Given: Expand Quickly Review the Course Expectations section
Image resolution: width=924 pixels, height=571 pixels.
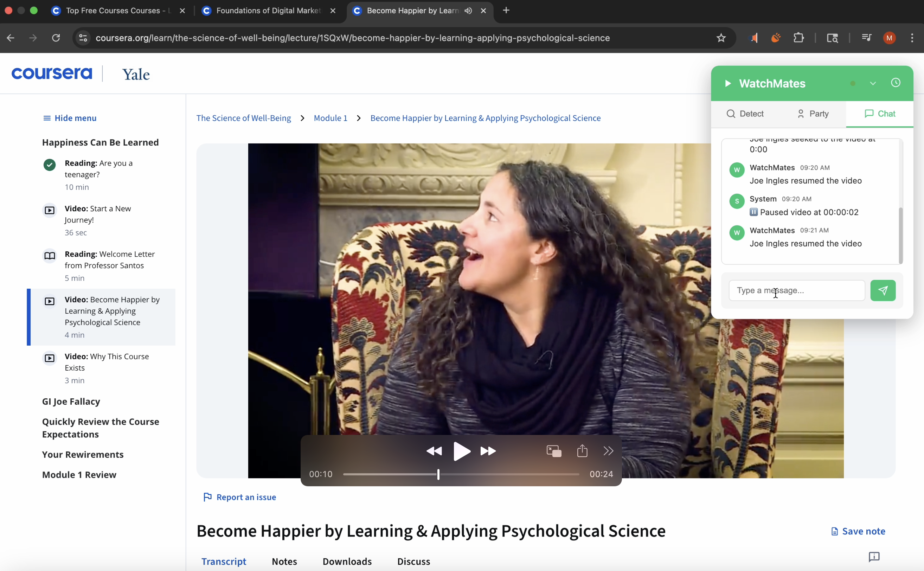Looking at the screenshot, I should [101, 428].
